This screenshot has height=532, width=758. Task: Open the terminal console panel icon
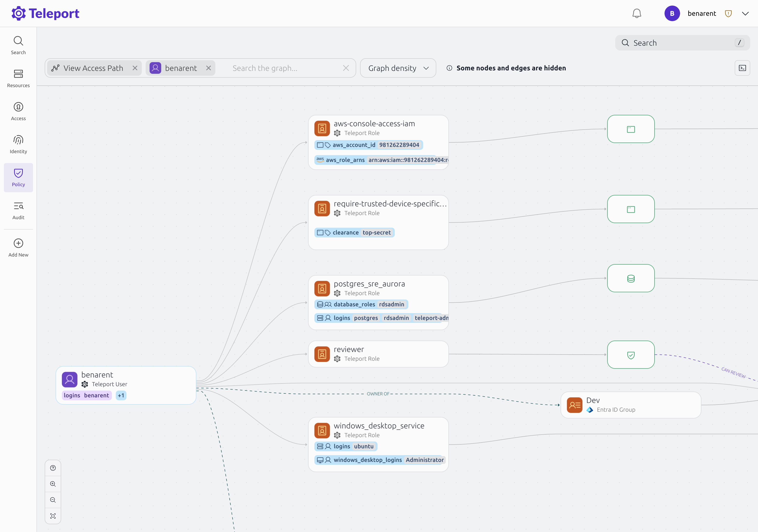click(x=742, y=68)
